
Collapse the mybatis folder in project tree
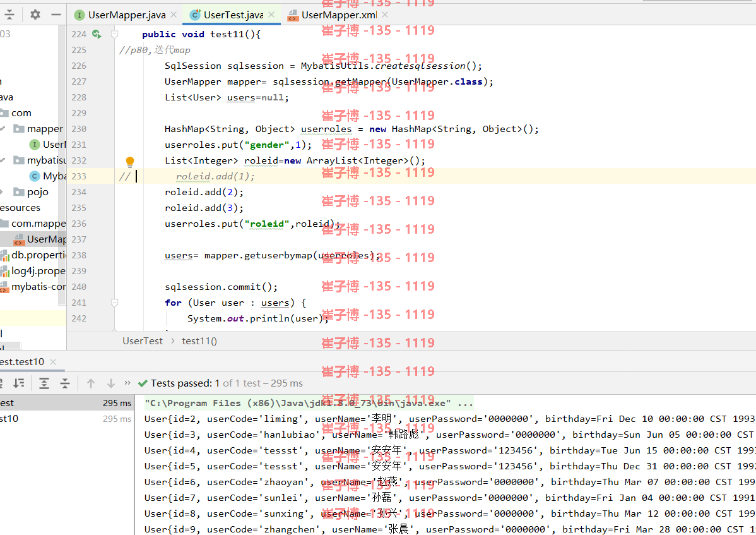coord(3,160)
